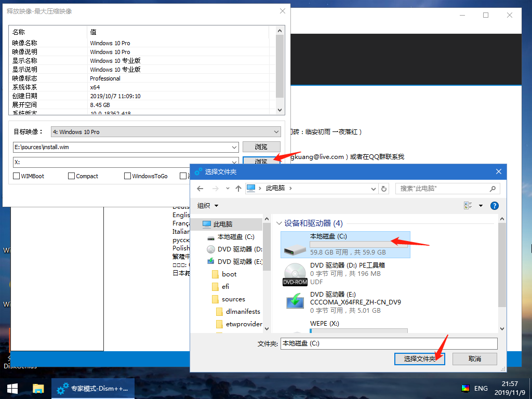Select the efi folder in tree
The image size is (532, 399).
(225, 287)
